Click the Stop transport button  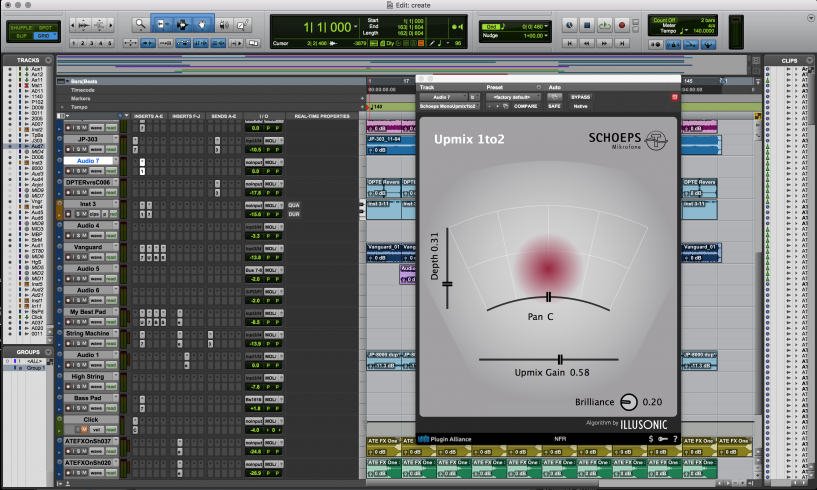587,25
